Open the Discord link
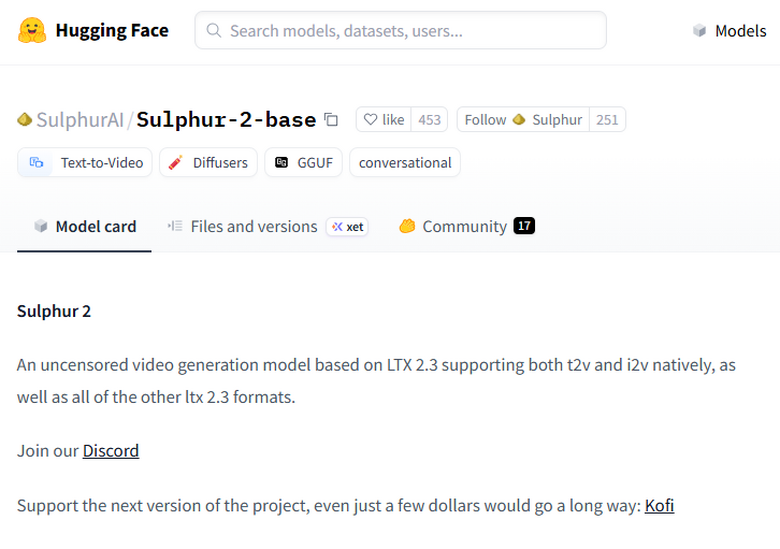The height and width of the screenshot is (549, 780). tap(110, 451)
